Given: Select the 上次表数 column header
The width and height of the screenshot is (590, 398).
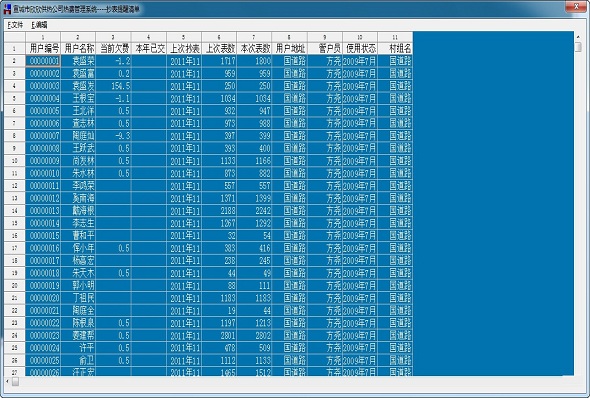Looking at the screenshot, I should 219,48.
